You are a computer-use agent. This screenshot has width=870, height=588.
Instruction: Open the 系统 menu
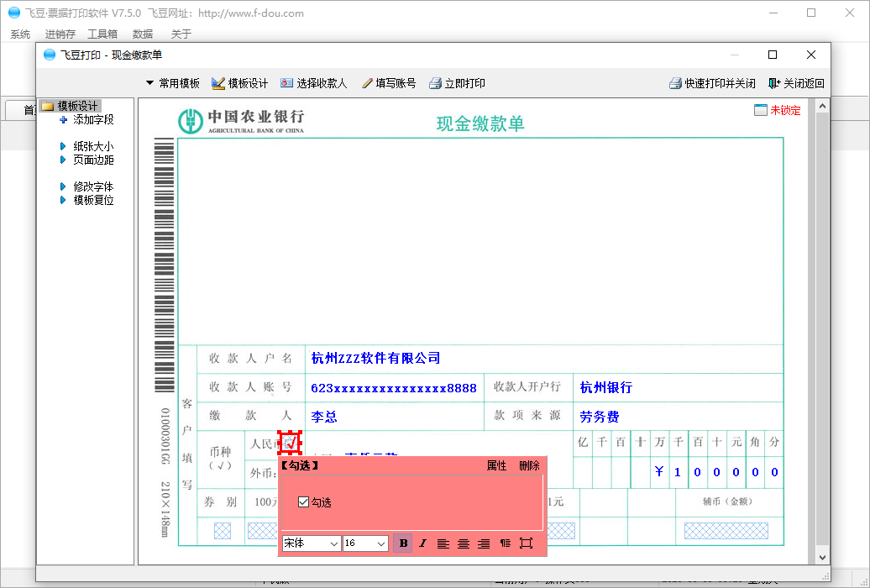click(x=20, y=34)
